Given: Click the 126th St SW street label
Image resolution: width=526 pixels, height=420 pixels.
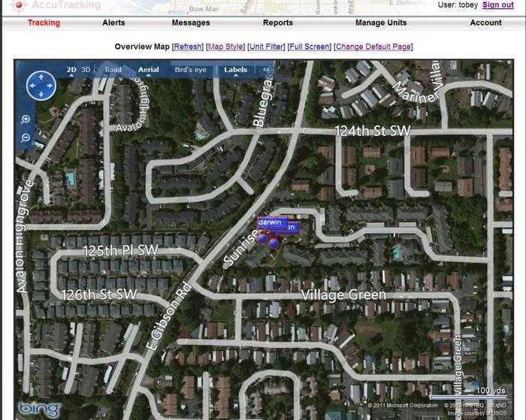Looking at the screenshot, I should click(99, 295).
